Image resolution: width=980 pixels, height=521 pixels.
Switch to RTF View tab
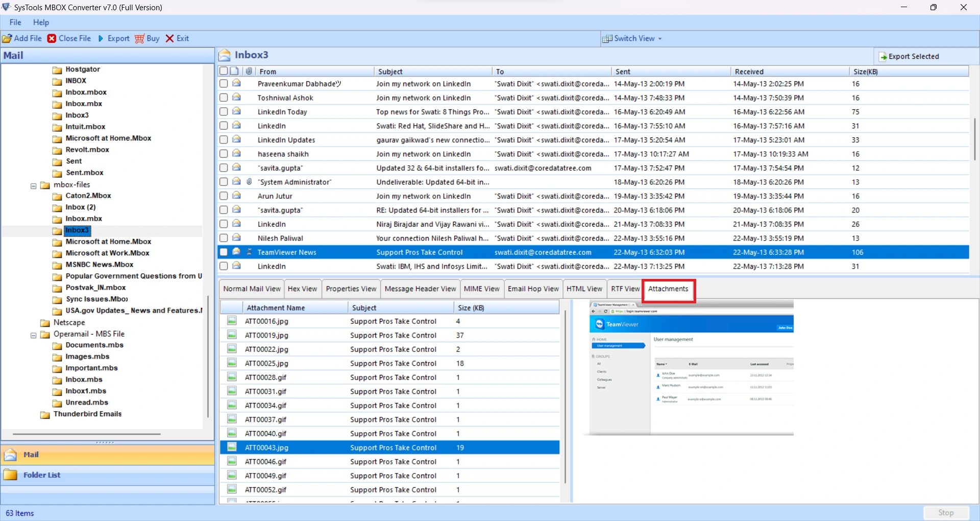625,289
